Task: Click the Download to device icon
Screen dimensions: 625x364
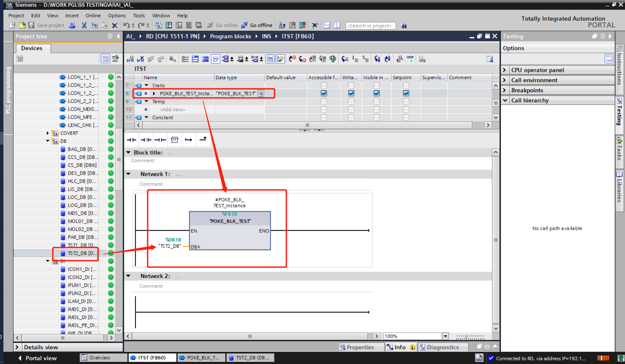Action: click(168, 25)
